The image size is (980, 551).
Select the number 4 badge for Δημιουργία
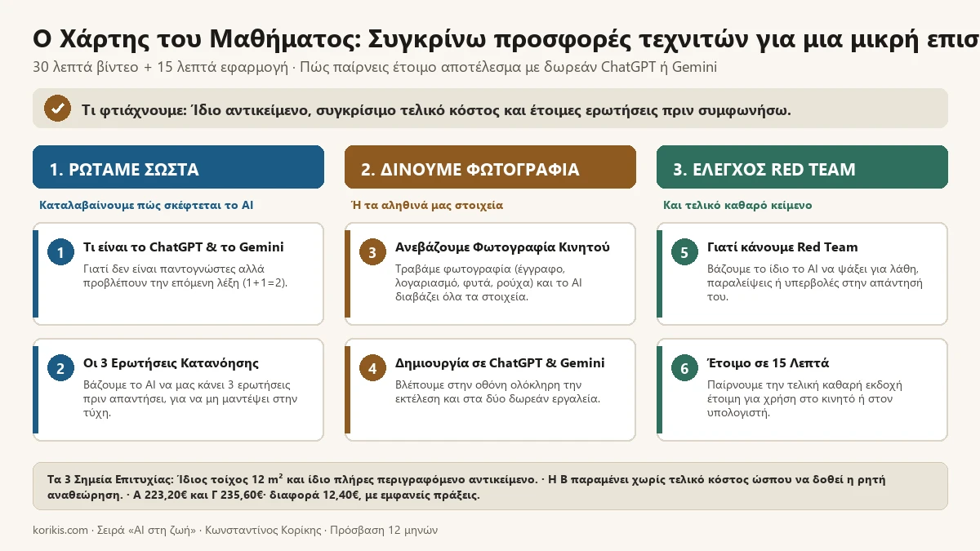click(372, 369)
